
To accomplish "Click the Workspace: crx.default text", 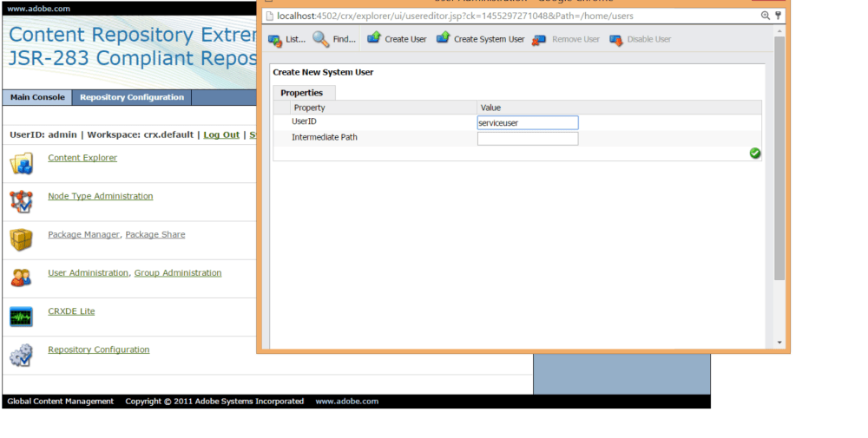I will [x=141, y=134].
